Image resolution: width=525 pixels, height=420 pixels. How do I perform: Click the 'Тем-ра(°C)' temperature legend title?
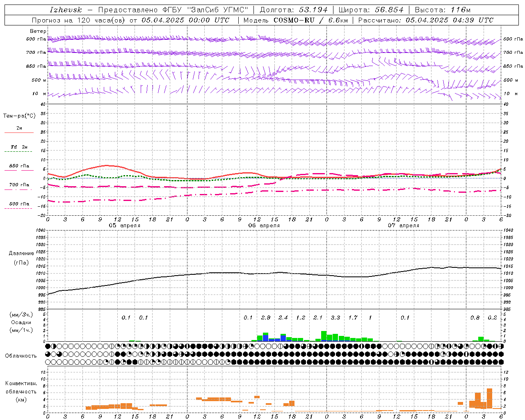pyautogui.click(x=19, y=116)
